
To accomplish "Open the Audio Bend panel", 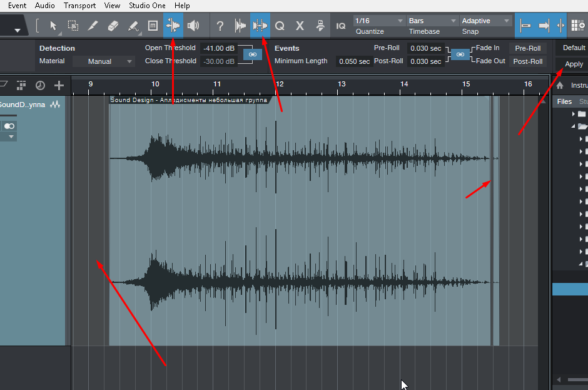I will click(x=240, y=26).
